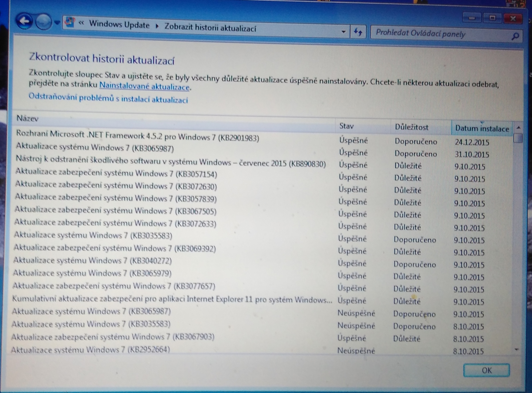Click the vertical scrollbar thumb of the list

tap(518, 138)
